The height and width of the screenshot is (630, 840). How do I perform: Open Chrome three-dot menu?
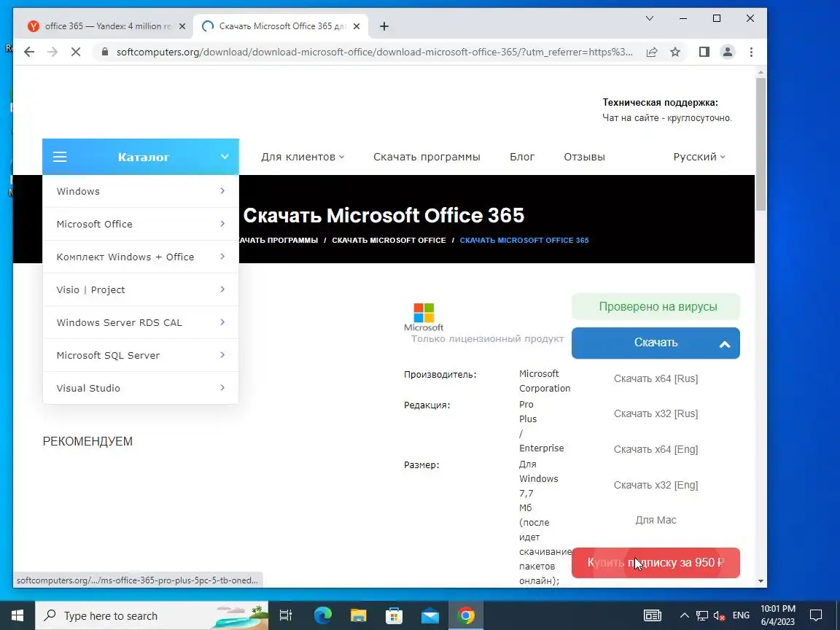751,52
